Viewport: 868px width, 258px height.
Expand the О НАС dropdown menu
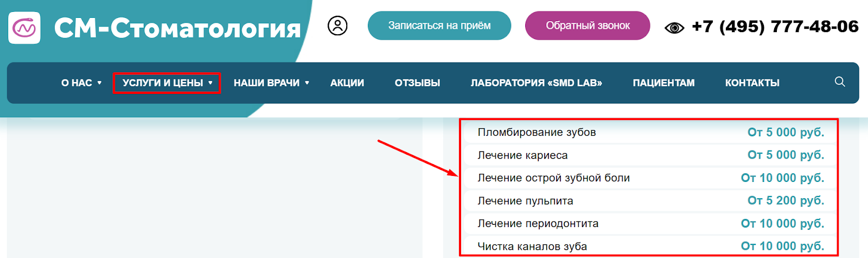81,83
